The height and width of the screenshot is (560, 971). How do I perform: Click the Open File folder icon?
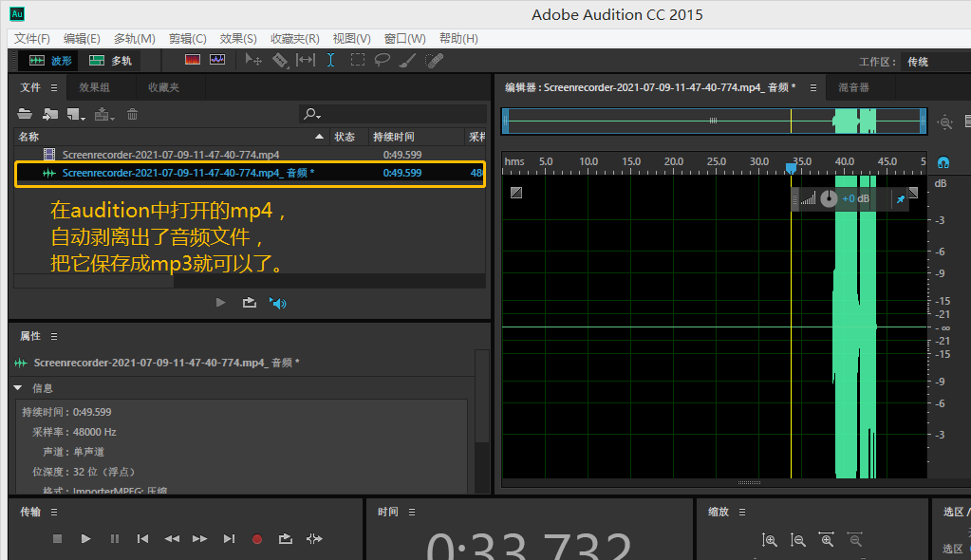tap(25, 114)
